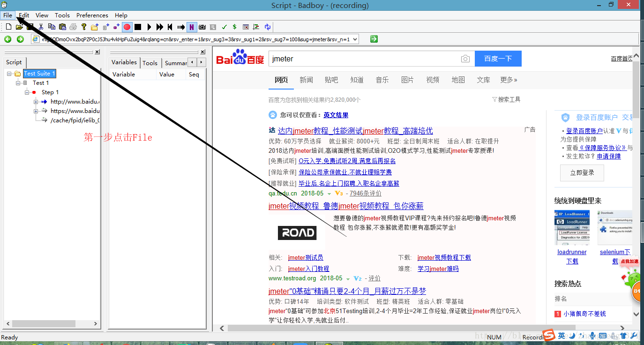Switch to the Tools tab in the side panel
The image size is (644, 345).
[x=150, y=63]
